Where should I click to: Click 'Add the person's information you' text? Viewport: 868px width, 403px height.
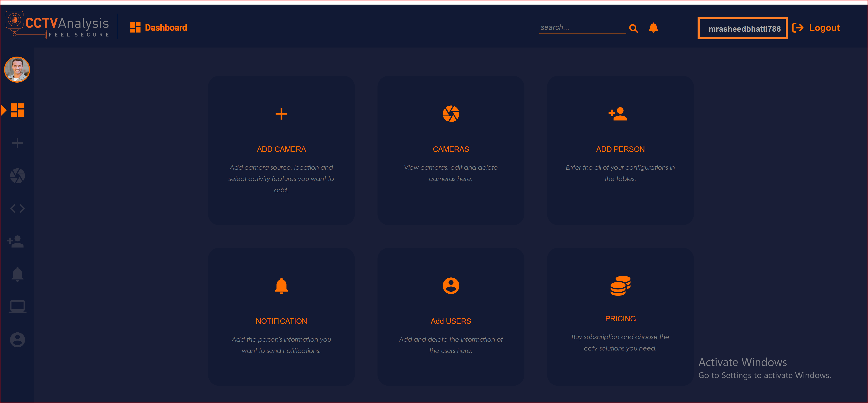[x=281, y=340]
